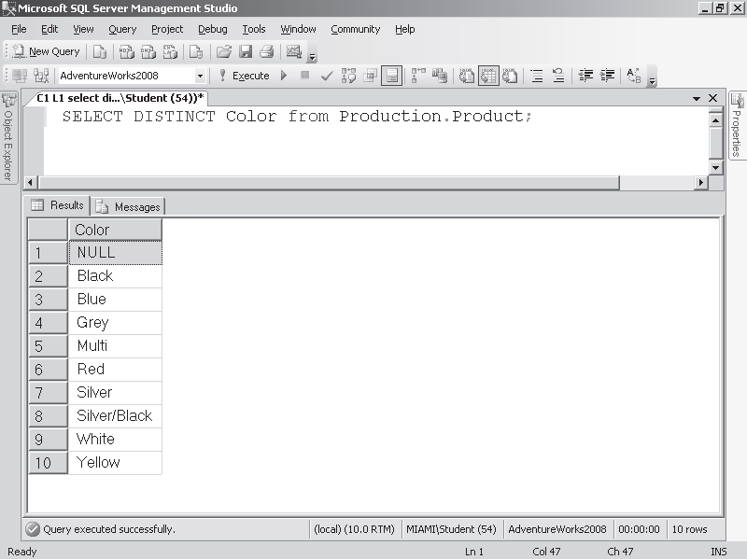This screenshot has height=560, width=747.
Task: Open Analysis Services MDX Query icon
Action: click(x=126, y=51)
